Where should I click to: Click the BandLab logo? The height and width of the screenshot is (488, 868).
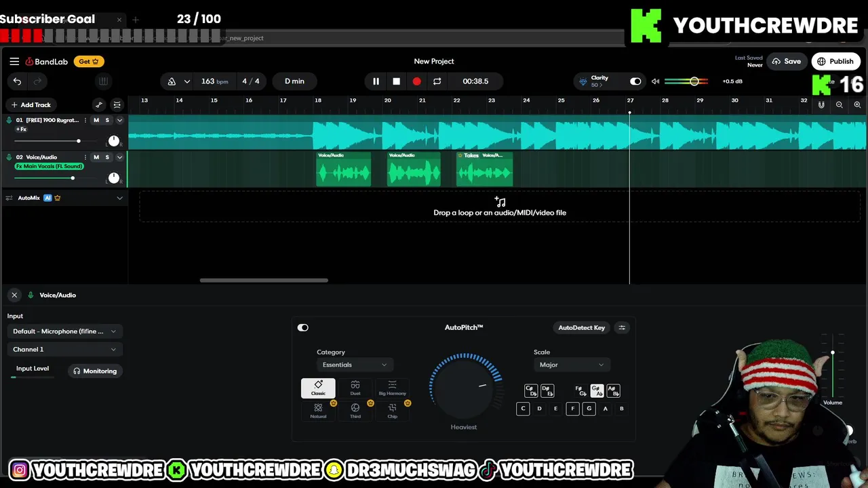(47, 62)
